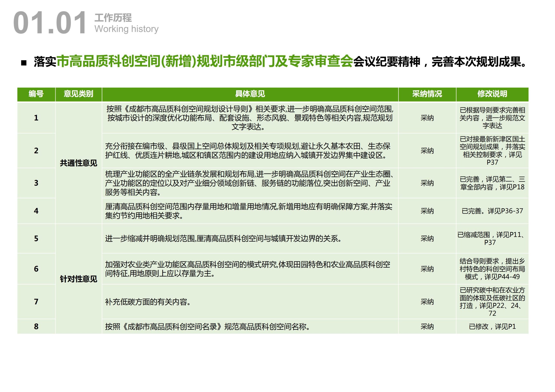Select the 采纳 status in row 5
Viewport: 555px width, 392px height.
[x=427, y=239]
